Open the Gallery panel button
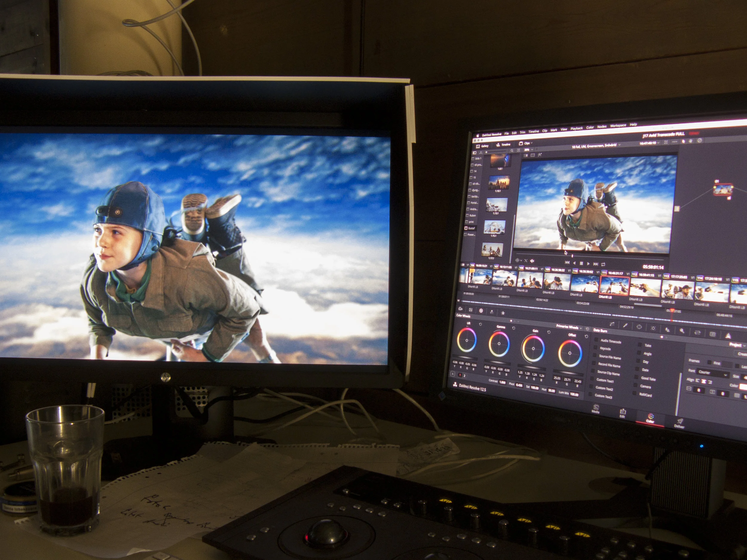This screenshot has height=560, width=747. (483, 147)
